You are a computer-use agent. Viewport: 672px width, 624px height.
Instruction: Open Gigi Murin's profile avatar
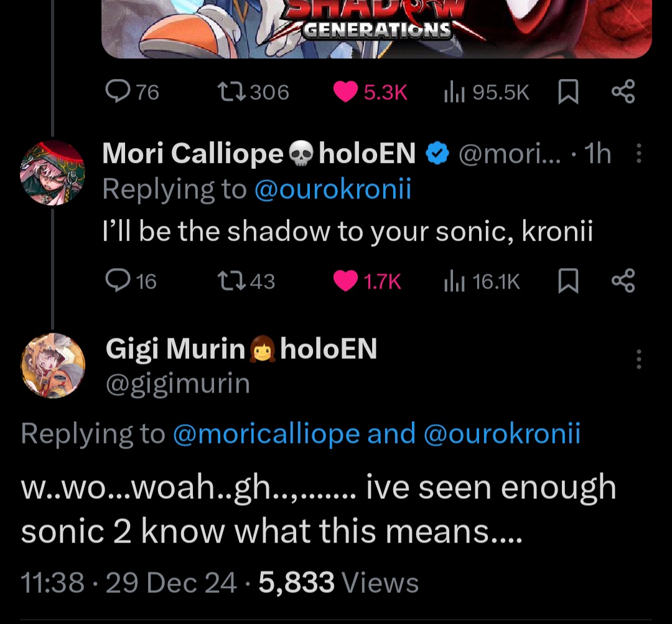pos(53,365)
